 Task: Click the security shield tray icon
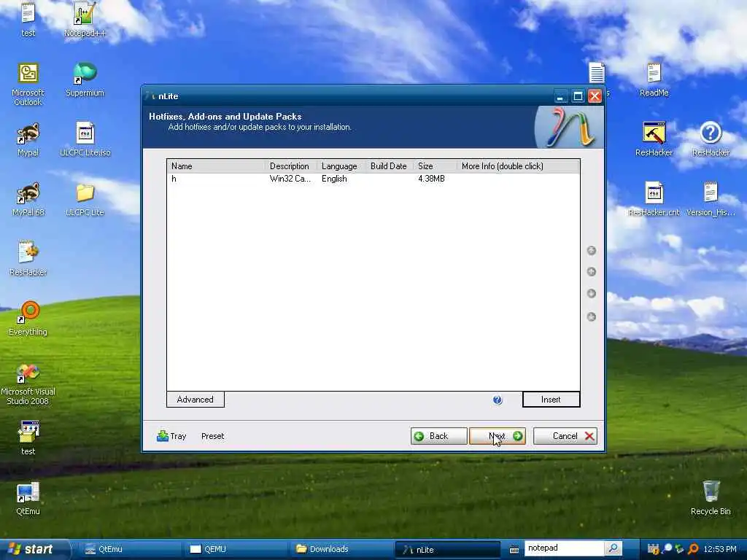tap(653, 550)
